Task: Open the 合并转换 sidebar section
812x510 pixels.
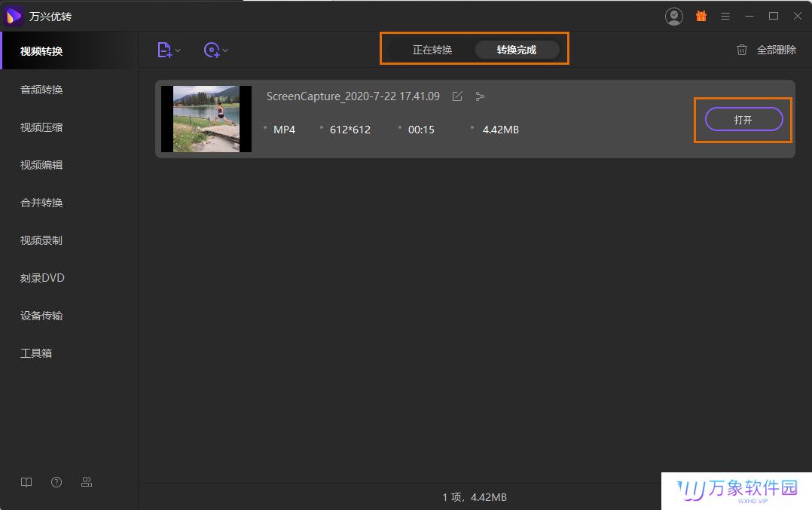Action: pyautogui.click(x=41, y=203)
